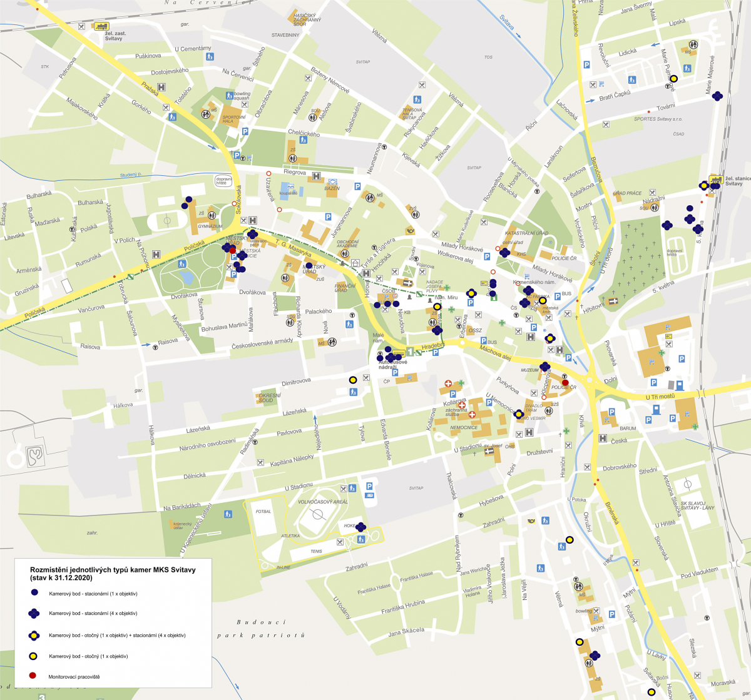Click the train icon at žel. stanice Svitavy
Viewport: 751px width, 700px height.
pyautogui.click(x=714, y=179)
